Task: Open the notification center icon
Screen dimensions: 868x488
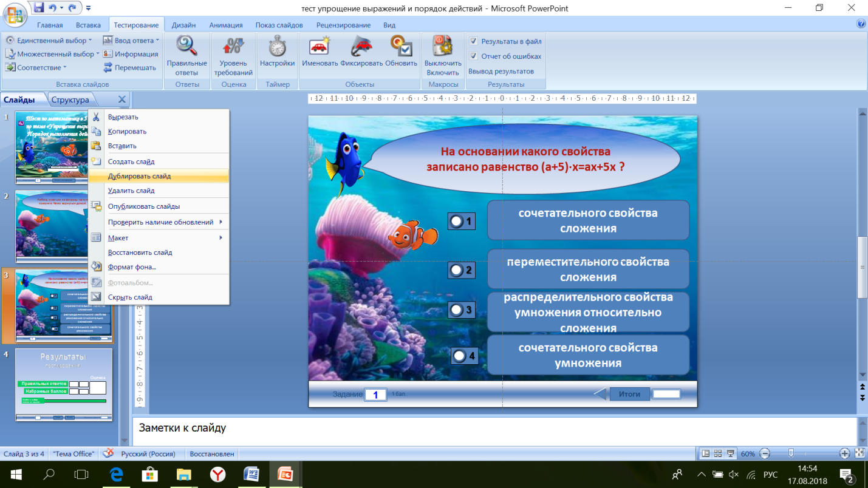Action: (x=846, y=474)
